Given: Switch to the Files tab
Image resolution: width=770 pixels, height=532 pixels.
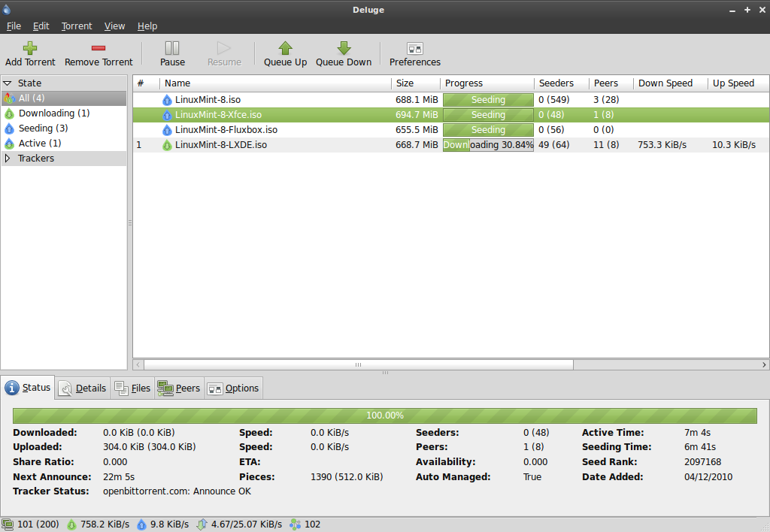Looking at the screenshot, I should [133, 388].
